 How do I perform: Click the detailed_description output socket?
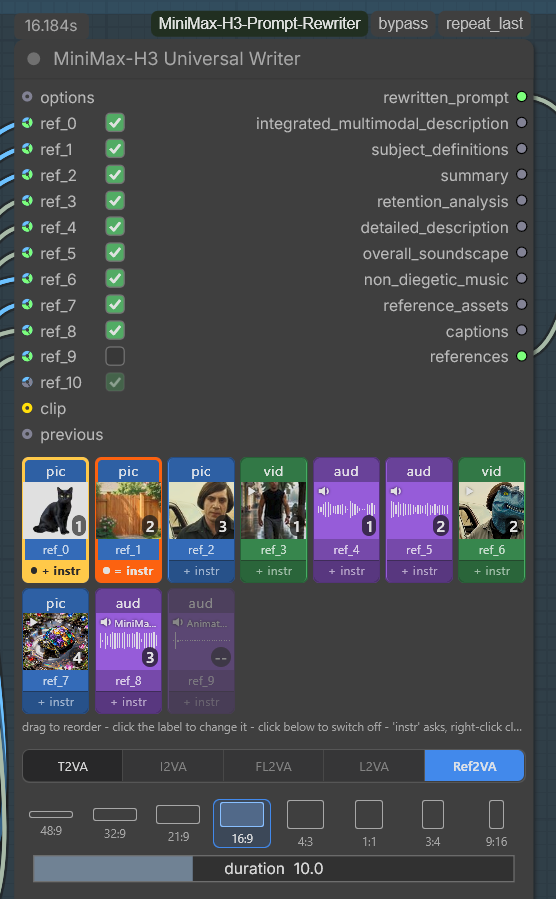point(522,227)
